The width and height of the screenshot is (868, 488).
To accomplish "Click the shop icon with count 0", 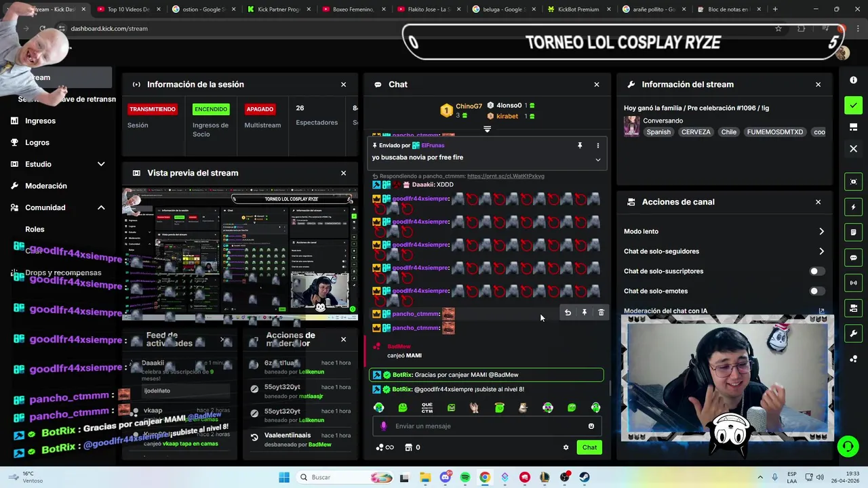I will [x=412, y=447].
